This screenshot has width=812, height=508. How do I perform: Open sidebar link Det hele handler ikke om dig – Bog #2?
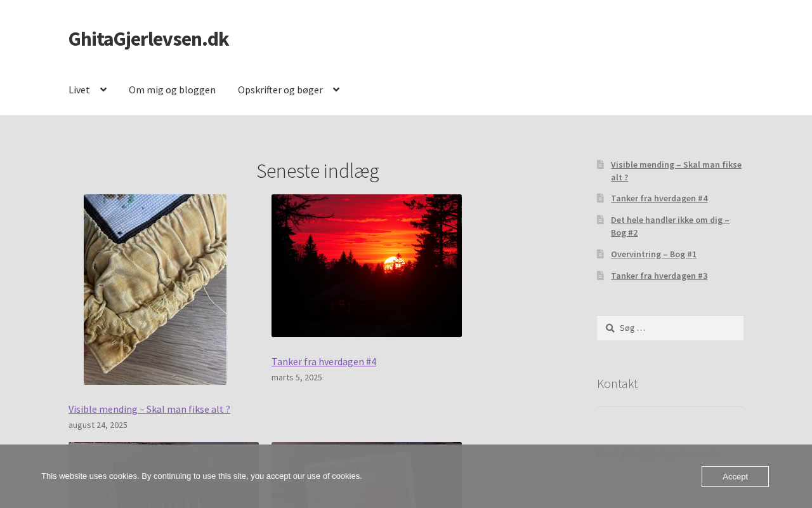[670, 226]
